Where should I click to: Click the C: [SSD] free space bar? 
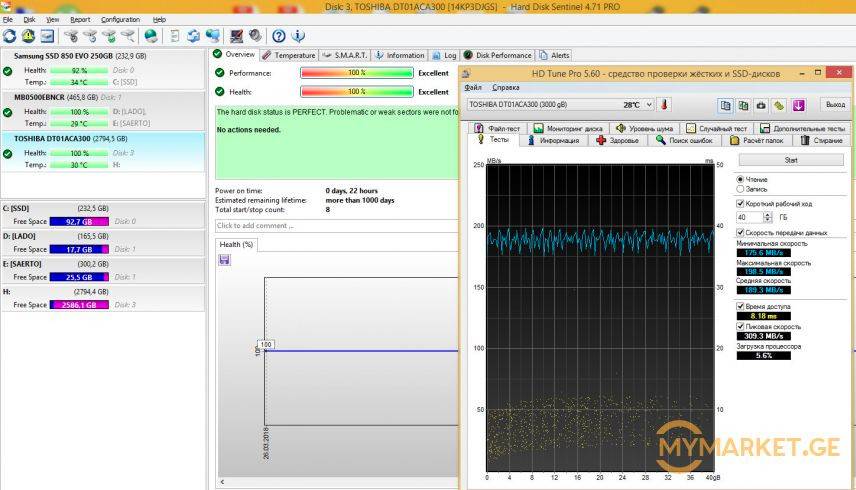[x=79, y=222]
